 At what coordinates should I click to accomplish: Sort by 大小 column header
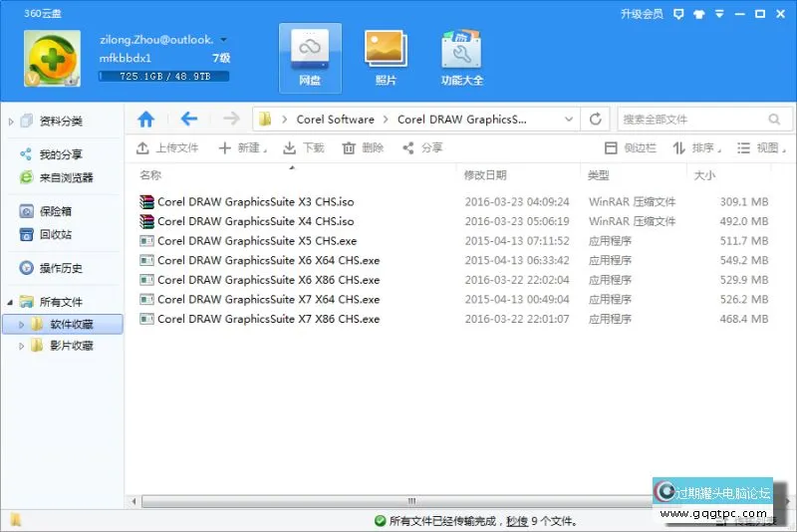point(704,175)
